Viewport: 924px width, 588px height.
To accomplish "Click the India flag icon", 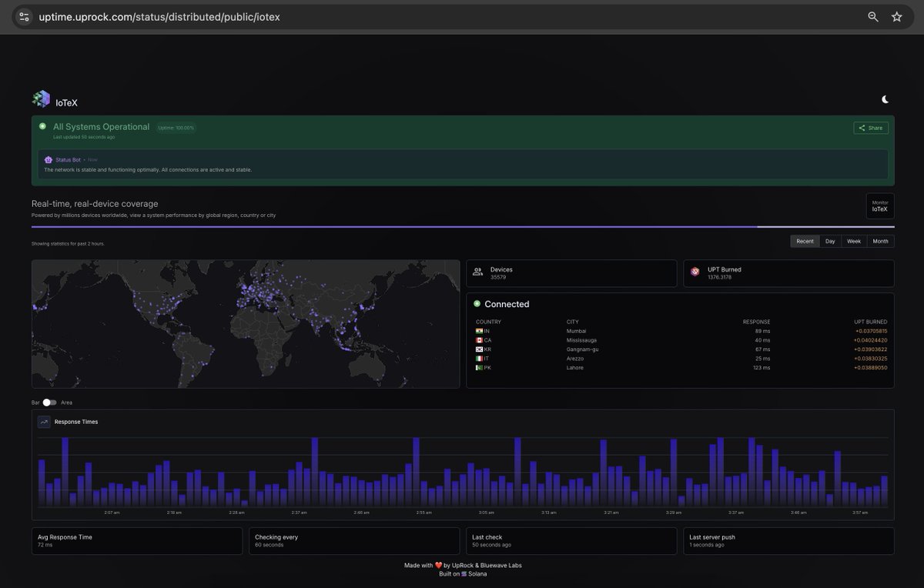I will coord(479,331).
